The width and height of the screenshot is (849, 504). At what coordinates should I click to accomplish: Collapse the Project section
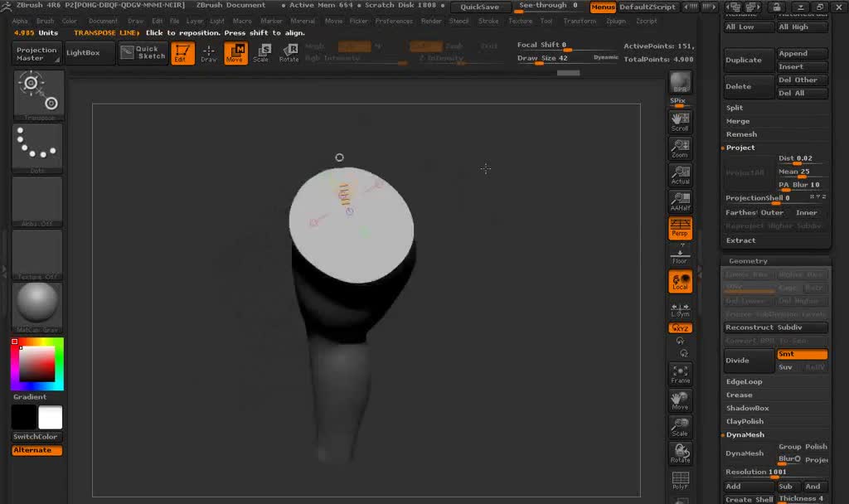pyautogui.click(x=740, y=148)
